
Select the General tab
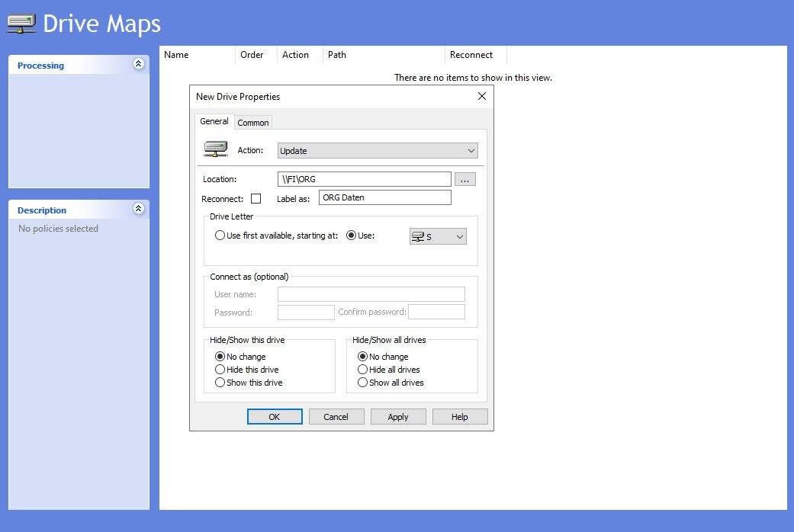pyautogui.click(x=214, y=121)
